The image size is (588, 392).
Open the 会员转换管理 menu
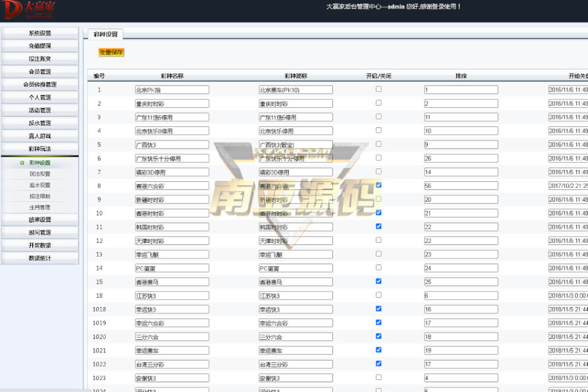[40, 84]
